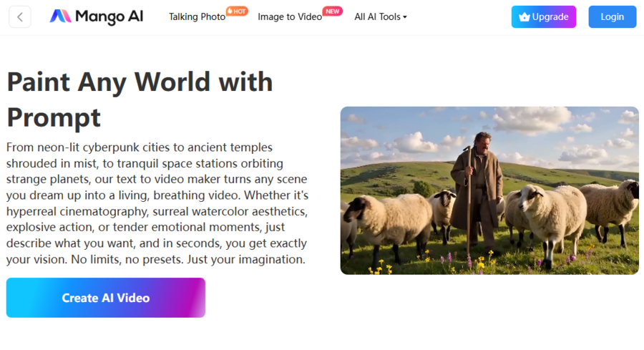644x350 pixels.
Task: Start with the Create AI Video button
Action: tap(106, 298)
